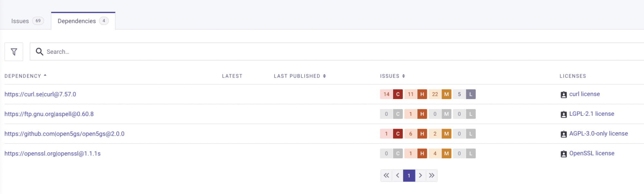Open the open5gs@2.0.0 dependency link

point(64,134)
